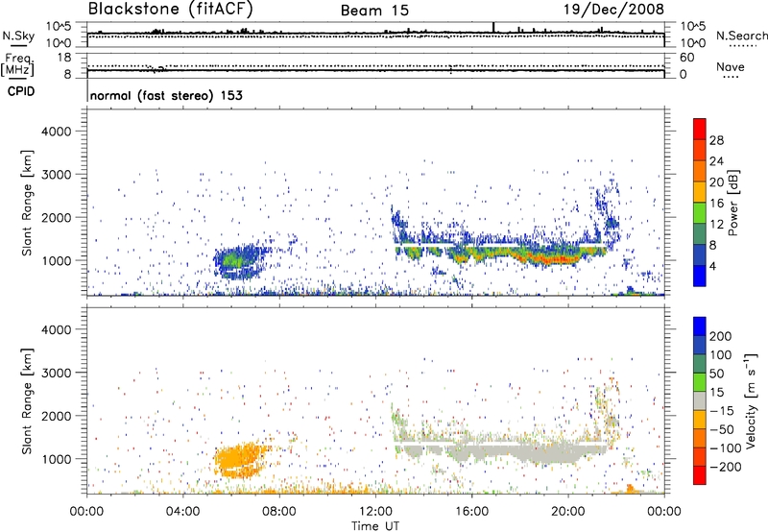The image size is (768, 532).
Task: Select the light green Power segment between 12 and 16
Action: coord(700,212)
